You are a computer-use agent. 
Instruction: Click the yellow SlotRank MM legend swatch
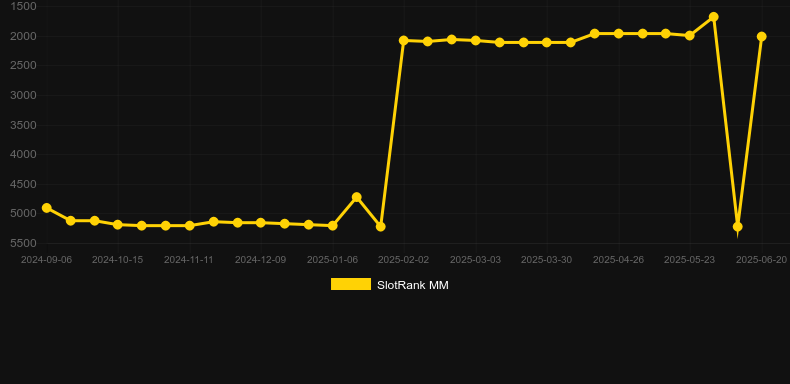[351, 284]
